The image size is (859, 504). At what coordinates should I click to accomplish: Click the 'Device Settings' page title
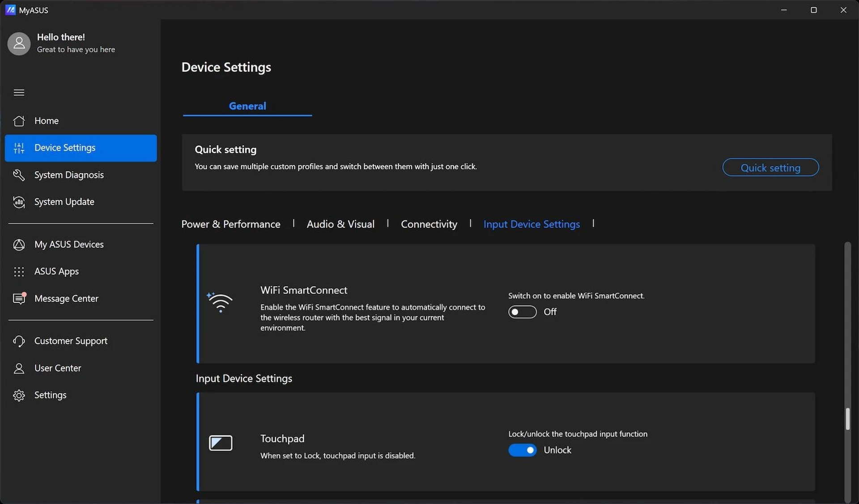tap(226, 67)
